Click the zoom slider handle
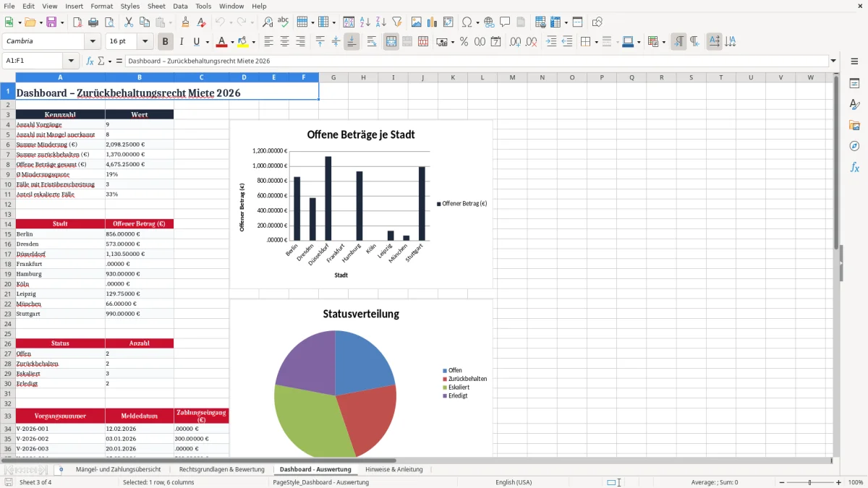Viewport: 868px width, 488px height. click(809, 482)
